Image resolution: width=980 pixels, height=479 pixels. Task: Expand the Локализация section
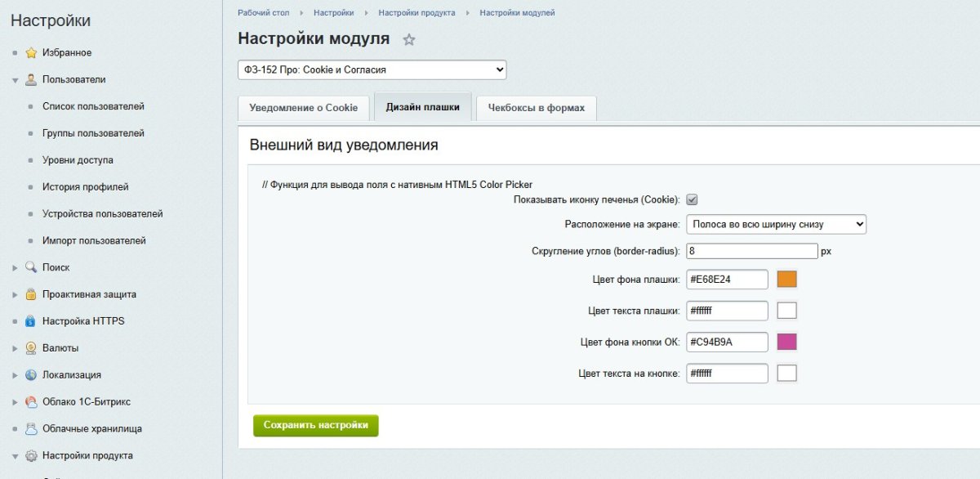tap(15, 375)
